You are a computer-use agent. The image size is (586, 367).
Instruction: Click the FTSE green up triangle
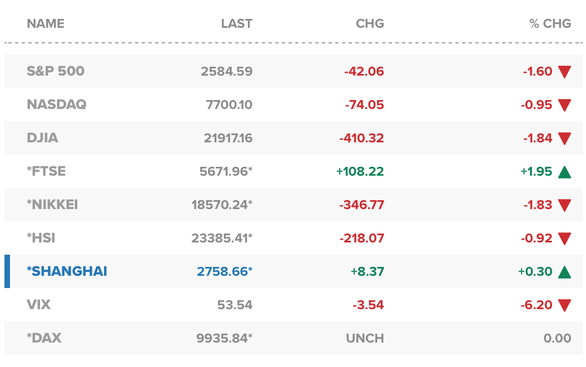tap(564, 172)
